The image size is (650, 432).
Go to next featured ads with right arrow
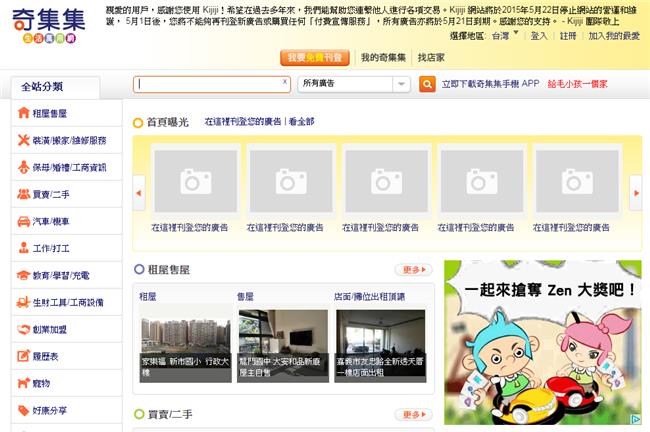(x=635, y=193)
